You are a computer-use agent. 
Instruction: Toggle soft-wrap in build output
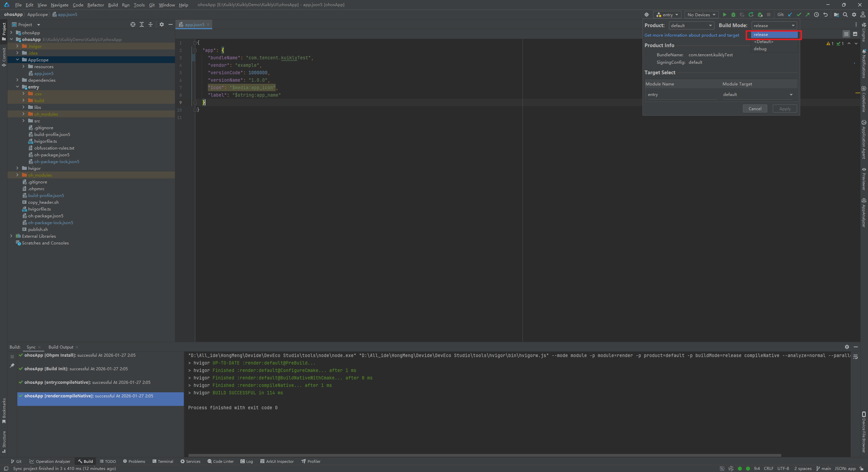tap(855, 357)
